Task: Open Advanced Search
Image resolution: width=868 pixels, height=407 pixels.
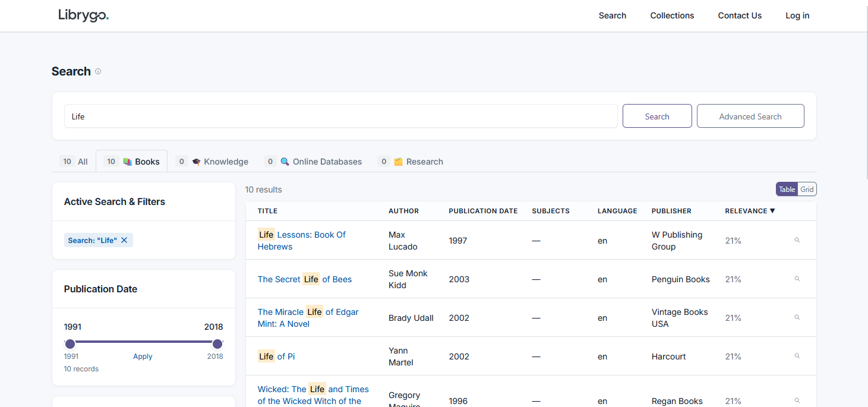Action: click(x=750, y=116)
